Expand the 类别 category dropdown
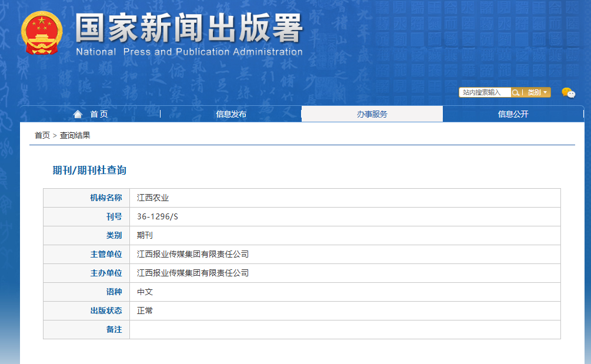 (537, 92)
